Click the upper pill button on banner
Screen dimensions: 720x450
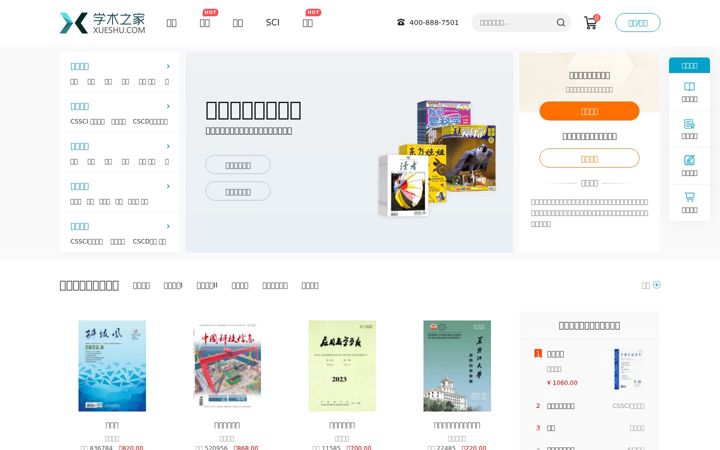238,164
